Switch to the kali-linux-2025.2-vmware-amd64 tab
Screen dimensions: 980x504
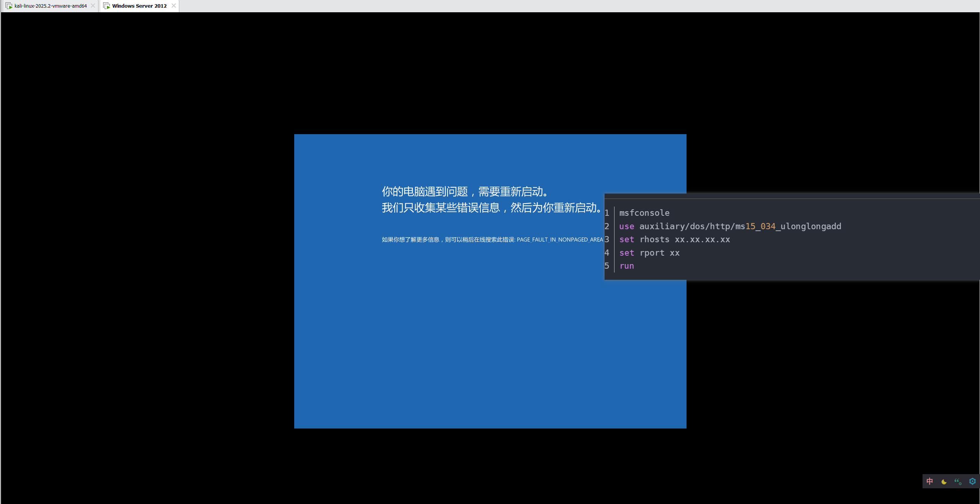coord(51,6)
